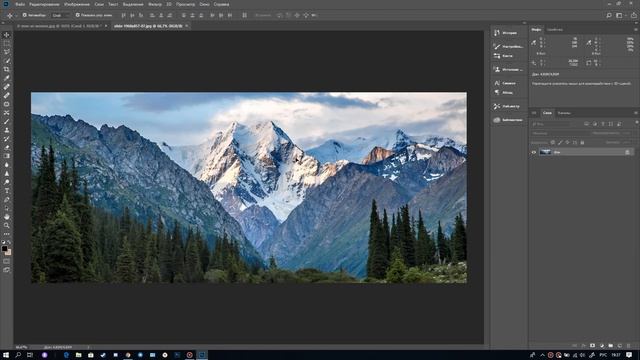This screenshot has width=640, height=360.
Task: Toggle Quick Mask mode icon
Action: (7, 262)
